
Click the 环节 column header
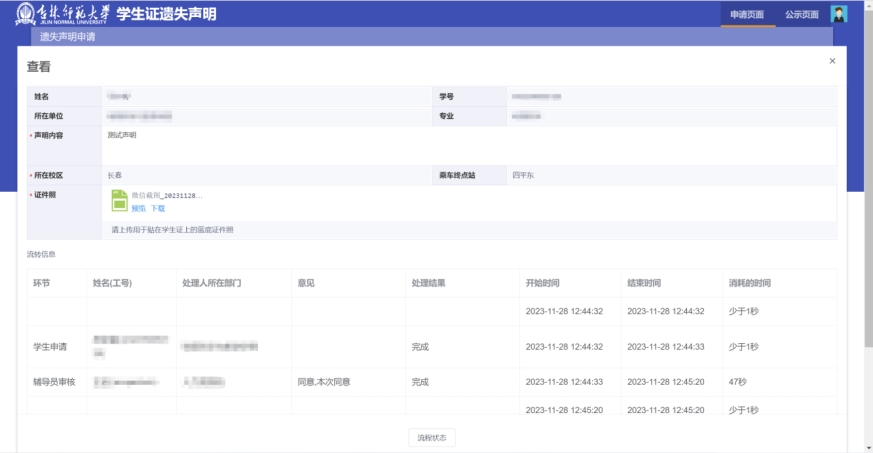pyautogui.click(x=42, y=283)
